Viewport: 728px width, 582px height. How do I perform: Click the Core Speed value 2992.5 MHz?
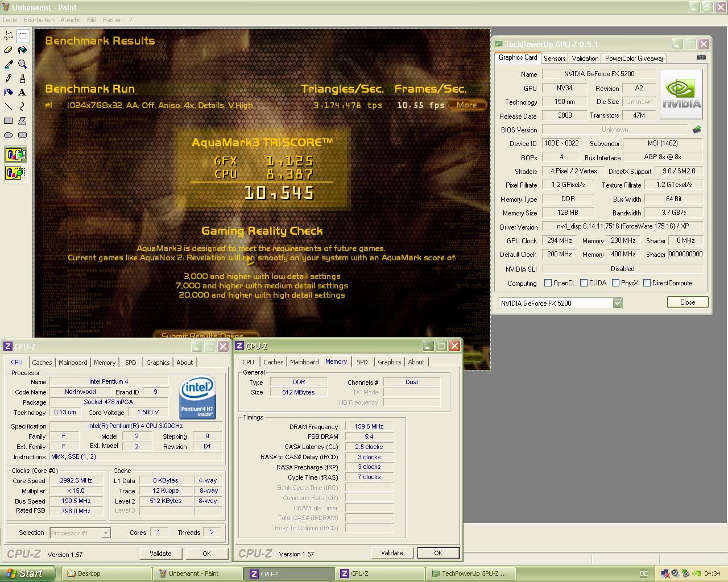[x=76, y=481]
